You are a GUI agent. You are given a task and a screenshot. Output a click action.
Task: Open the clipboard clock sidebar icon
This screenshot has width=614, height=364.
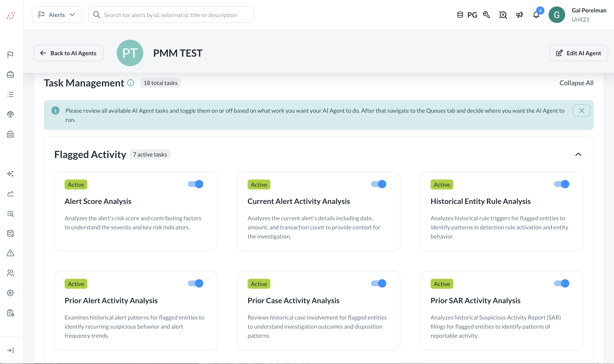10,313
